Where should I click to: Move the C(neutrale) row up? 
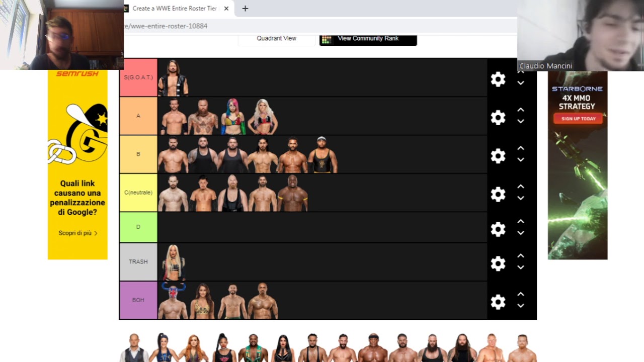click(521, 187)
